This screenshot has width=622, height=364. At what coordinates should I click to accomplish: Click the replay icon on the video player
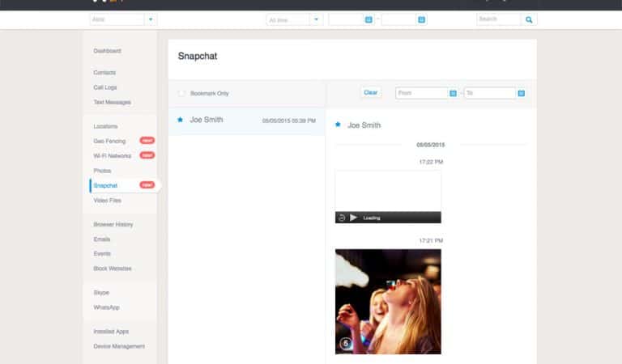pos(342,218)
